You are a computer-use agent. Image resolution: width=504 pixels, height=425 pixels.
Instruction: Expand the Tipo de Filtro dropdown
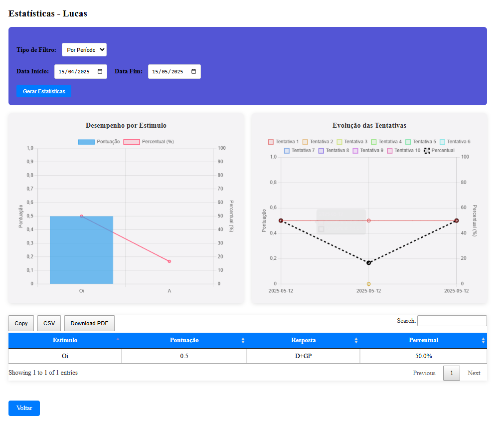click(84, 50)
